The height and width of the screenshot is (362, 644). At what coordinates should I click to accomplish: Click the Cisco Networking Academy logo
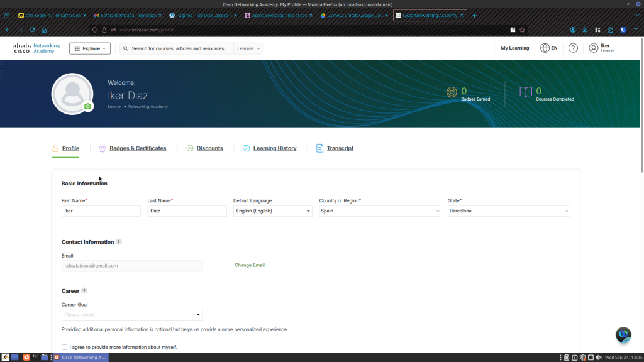tap(36, 48)
